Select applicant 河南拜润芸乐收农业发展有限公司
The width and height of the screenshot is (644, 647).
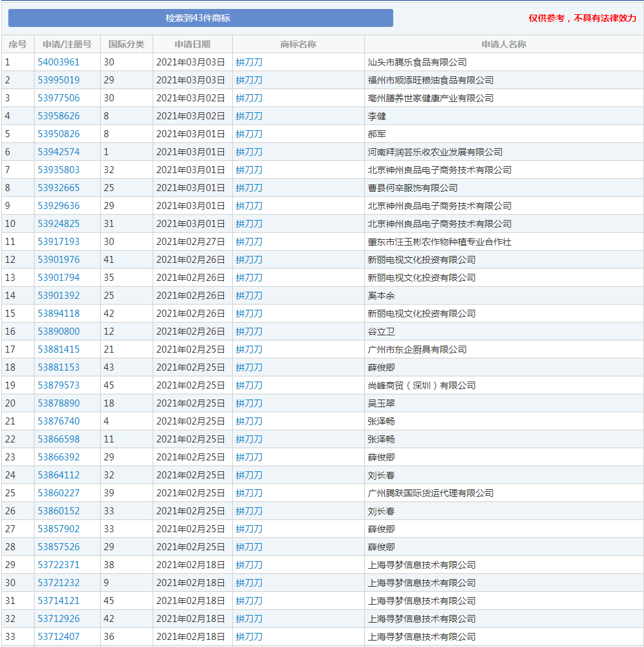pyautogui.click(x=435, y=152)
